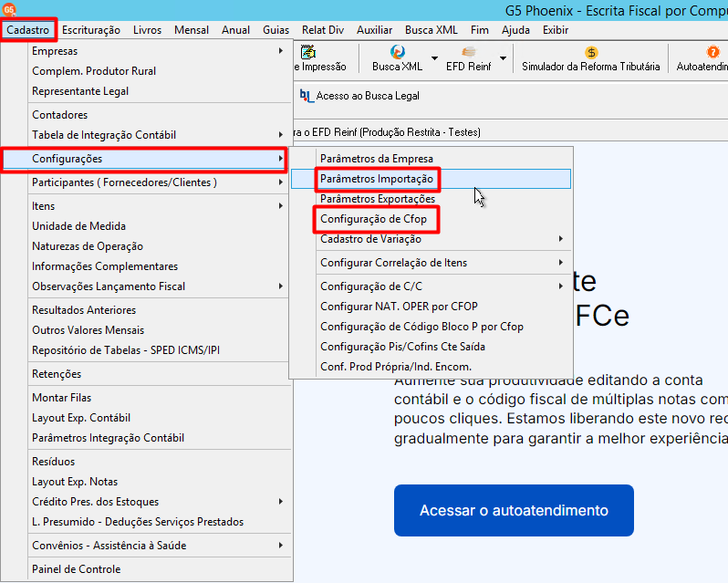Expand Configurar Correlação de Itens submenu arrow
The width and height of the screenshot is (728, 583).
[561, 262]
